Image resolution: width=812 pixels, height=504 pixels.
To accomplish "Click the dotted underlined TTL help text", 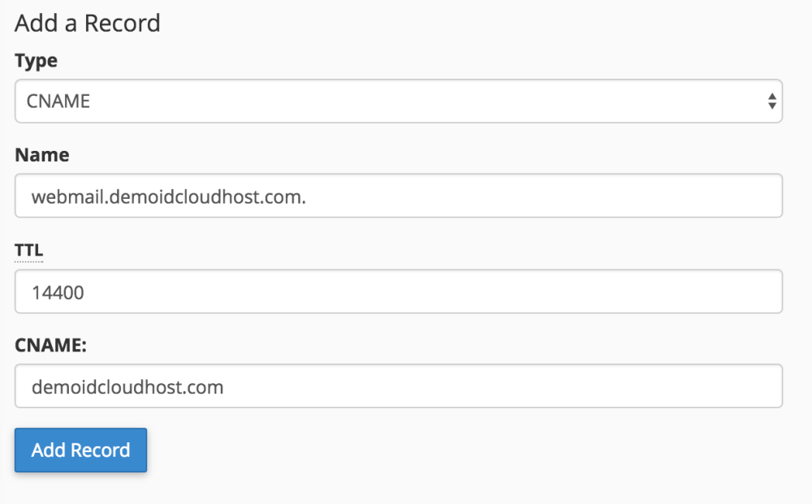I will pyautogui.click(x=29, y=250).
